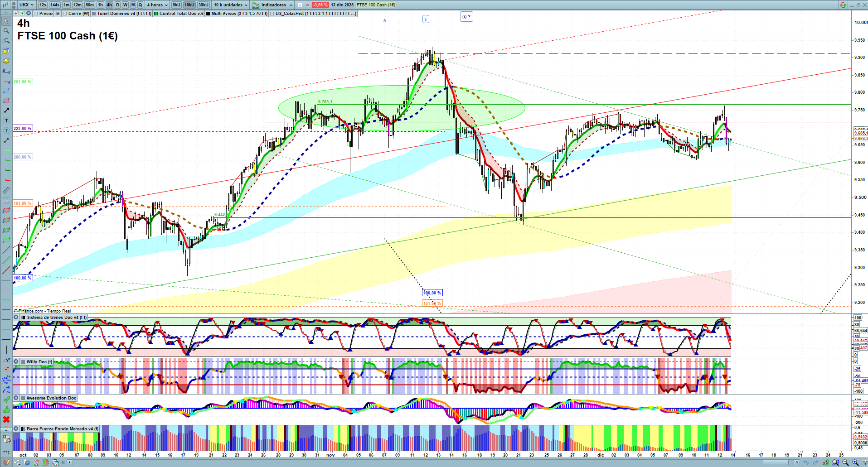Click the Willy Doc color square
The height and width of the screenshot is (467, 868).
[23, 362]
